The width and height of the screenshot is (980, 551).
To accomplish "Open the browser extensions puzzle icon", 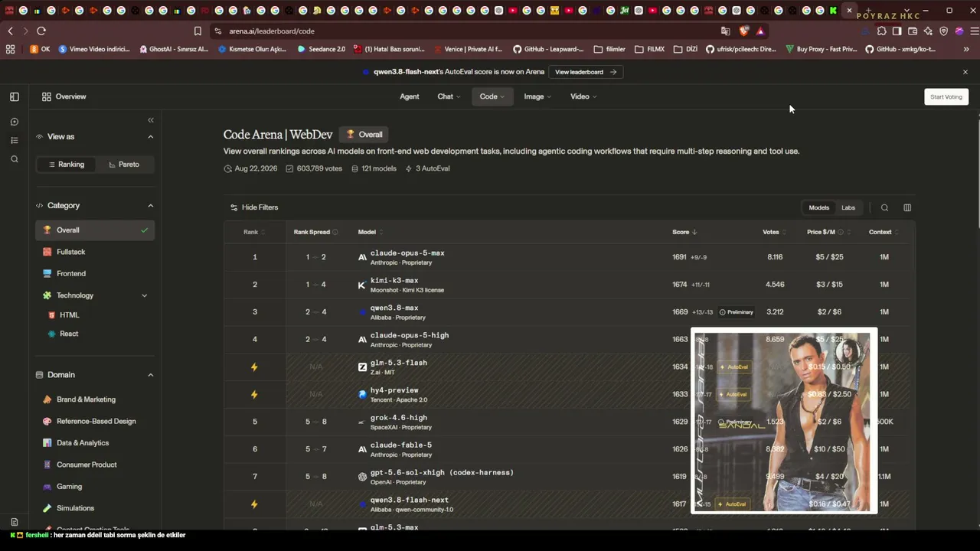I will click(882, 31).
